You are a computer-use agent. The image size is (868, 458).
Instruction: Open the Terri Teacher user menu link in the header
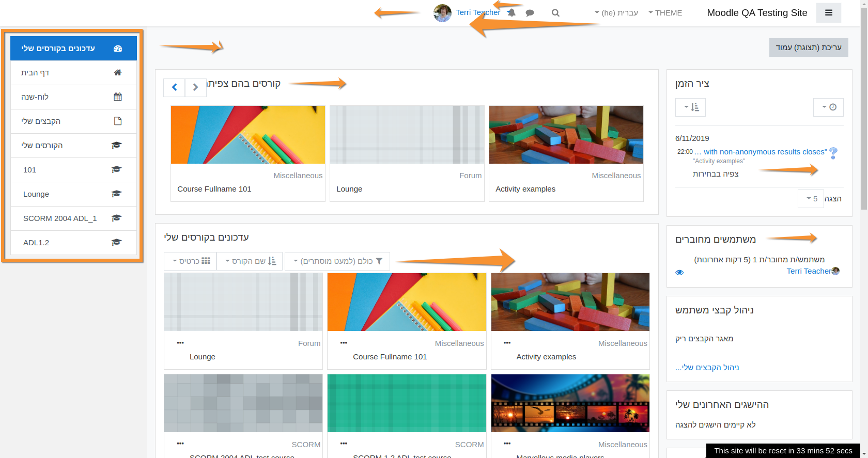478,12
